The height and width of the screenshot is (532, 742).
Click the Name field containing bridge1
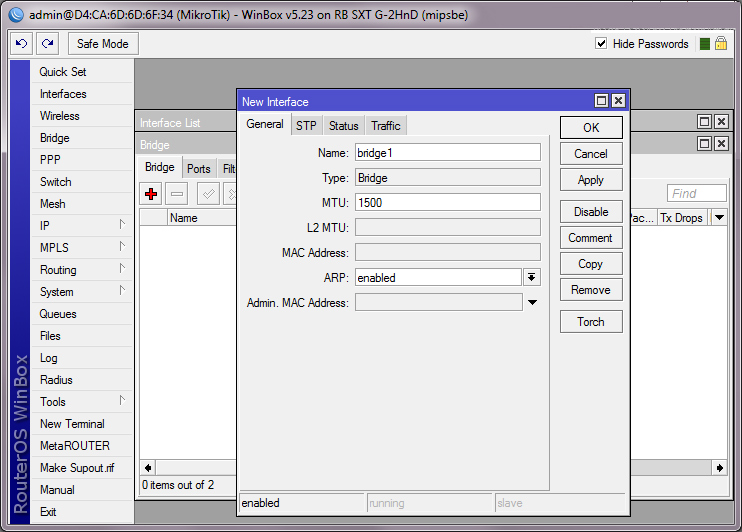[447, 152]
